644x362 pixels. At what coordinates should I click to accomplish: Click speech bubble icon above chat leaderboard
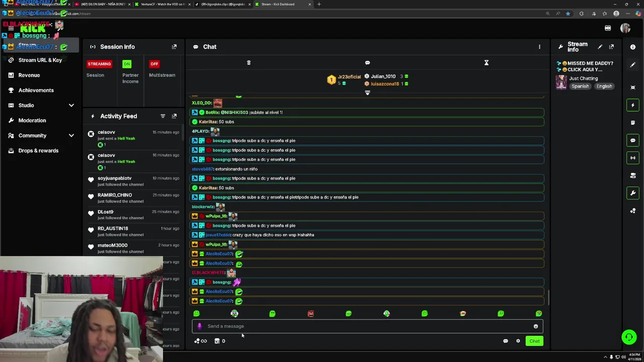click(367, 63)
